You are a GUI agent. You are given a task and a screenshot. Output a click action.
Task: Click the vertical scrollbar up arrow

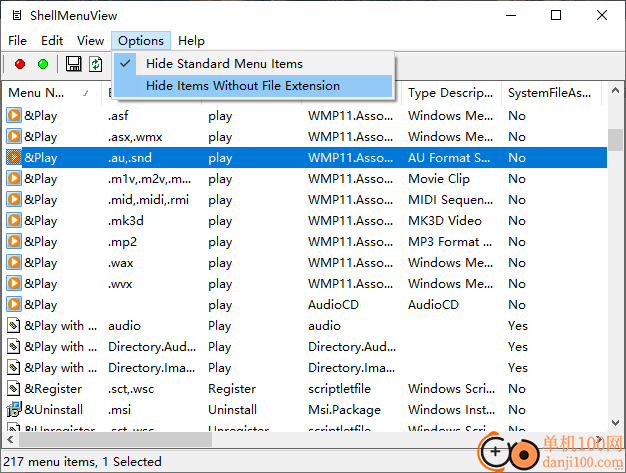[x=615, y=91]
